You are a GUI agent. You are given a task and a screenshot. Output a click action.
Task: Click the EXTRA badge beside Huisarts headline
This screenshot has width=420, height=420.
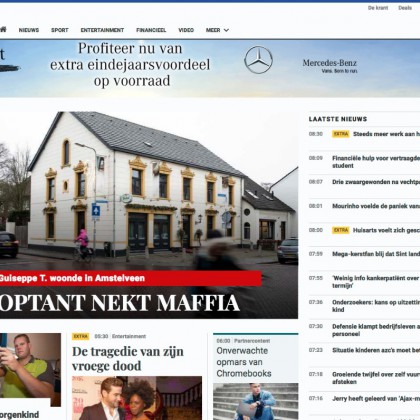pos(340,230)
